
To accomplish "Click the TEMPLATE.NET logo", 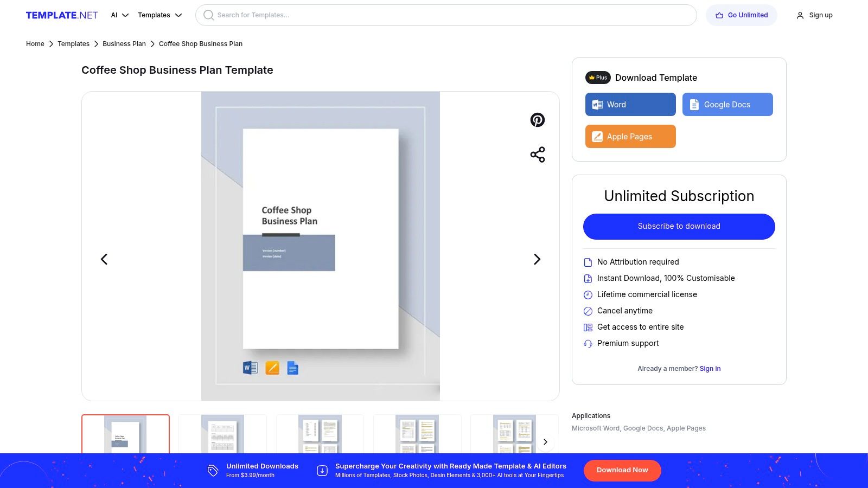I will pos(62,15).
